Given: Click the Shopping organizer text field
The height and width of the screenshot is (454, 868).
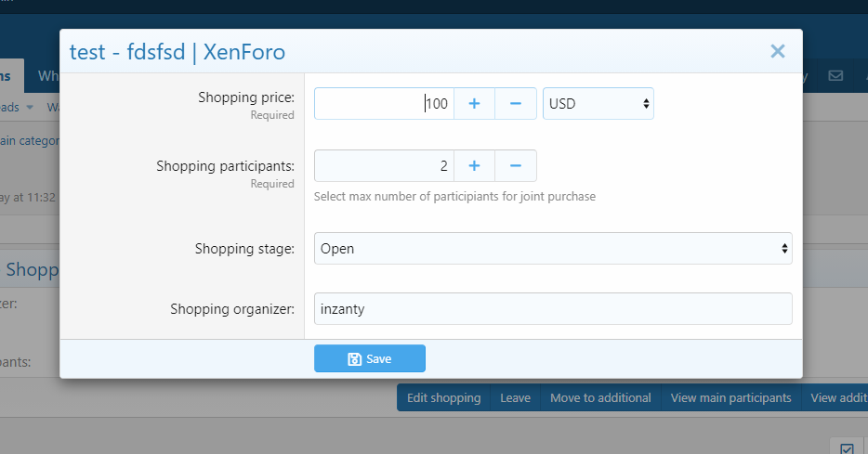Looking at the screenshot, I should 553,309.
